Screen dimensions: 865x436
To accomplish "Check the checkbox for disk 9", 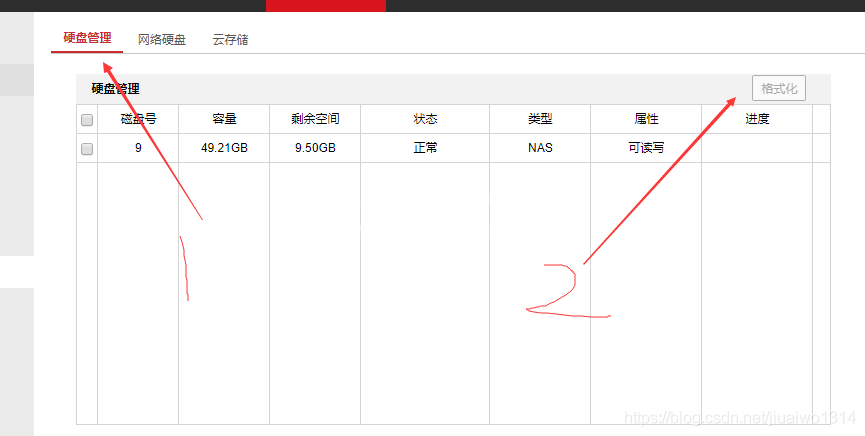I will click(x=87, y=149).
